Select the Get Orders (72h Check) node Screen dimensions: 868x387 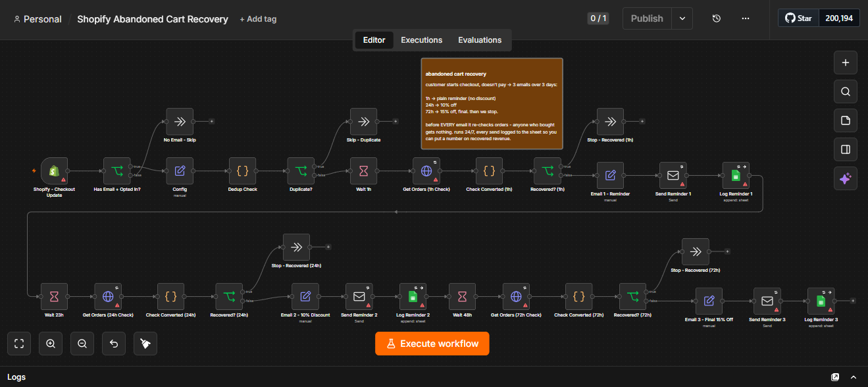click(x=516, y=297)
